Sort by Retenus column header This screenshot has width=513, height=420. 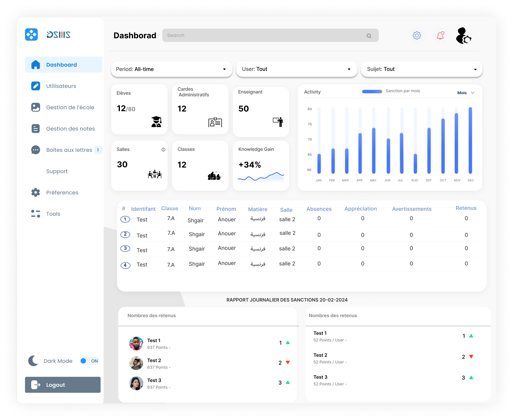pyautogui.click(x=466, y=208)
